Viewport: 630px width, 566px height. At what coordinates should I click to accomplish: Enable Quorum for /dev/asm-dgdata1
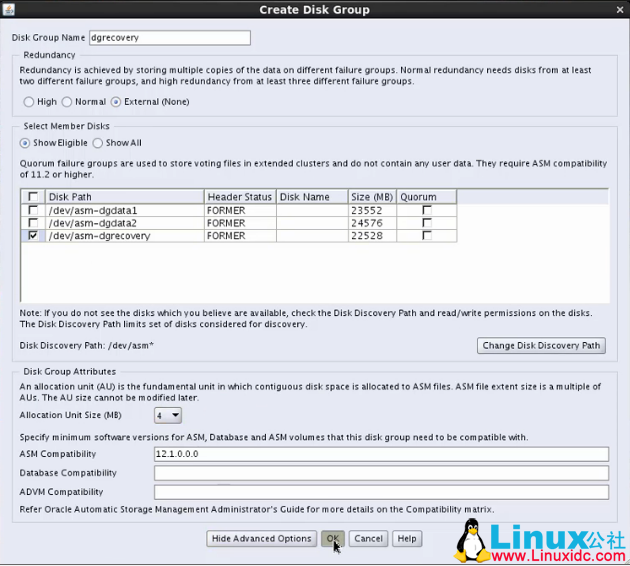coord(427,210)
